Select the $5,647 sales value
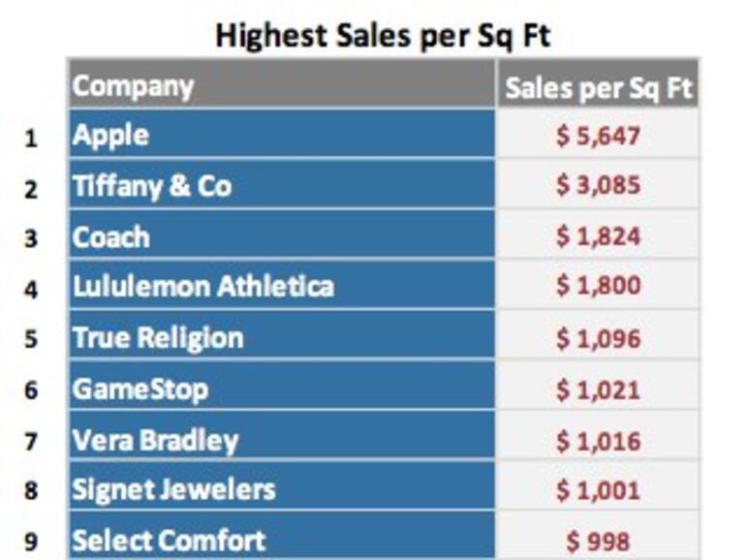This screenshot has width=746, height=560. pyautogui.click(x=598, y=136)
